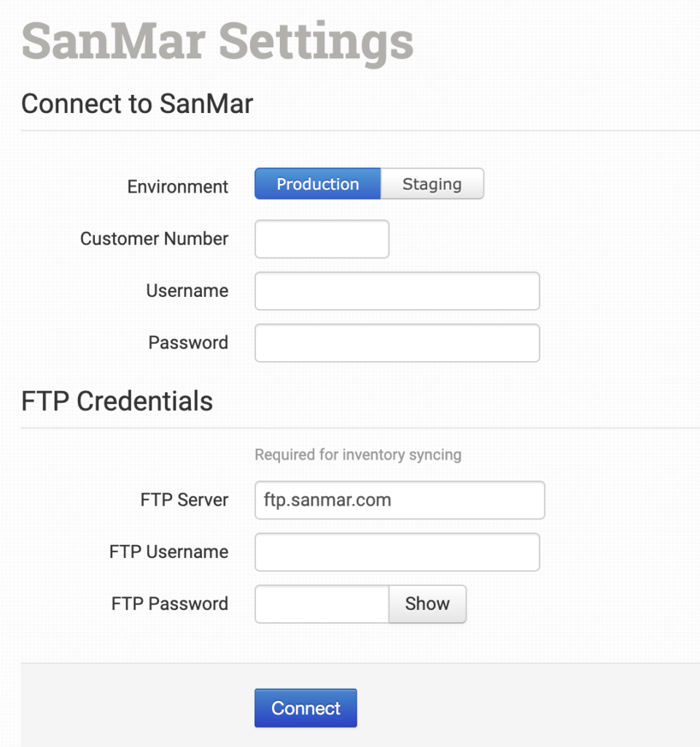Focus the FTP Username input field
The image size is (700, 747).
tap(397, 552)
